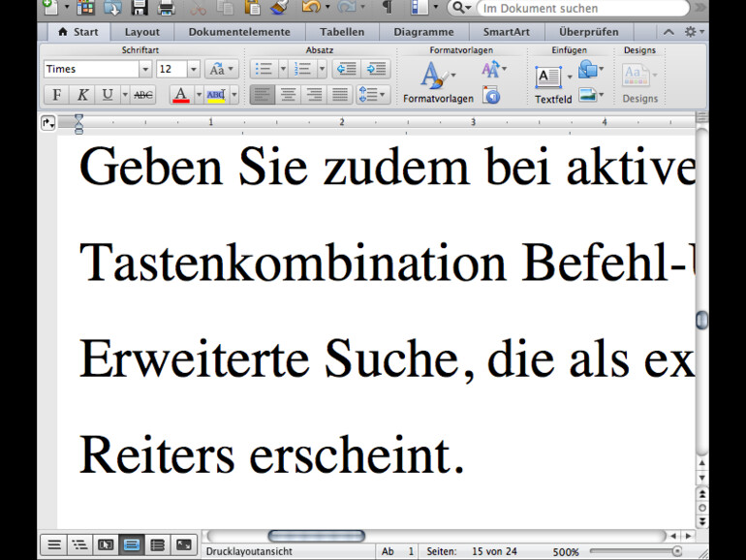Click the numbered list icon
This screenshot has width=746, height=560.
[x=302, y=70]
